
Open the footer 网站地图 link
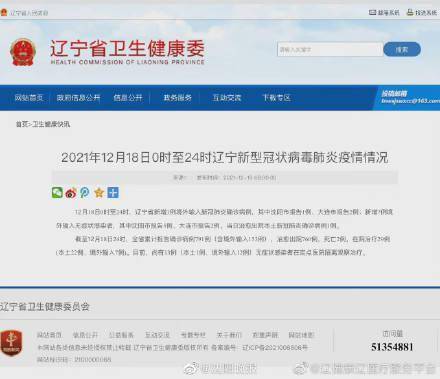click(x=301, y=335)
